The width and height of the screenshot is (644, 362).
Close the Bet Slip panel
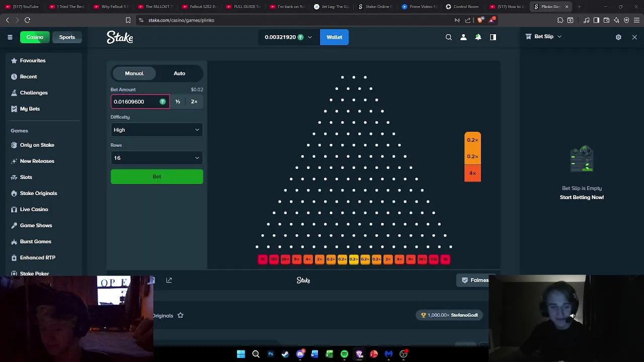[634, 37]
